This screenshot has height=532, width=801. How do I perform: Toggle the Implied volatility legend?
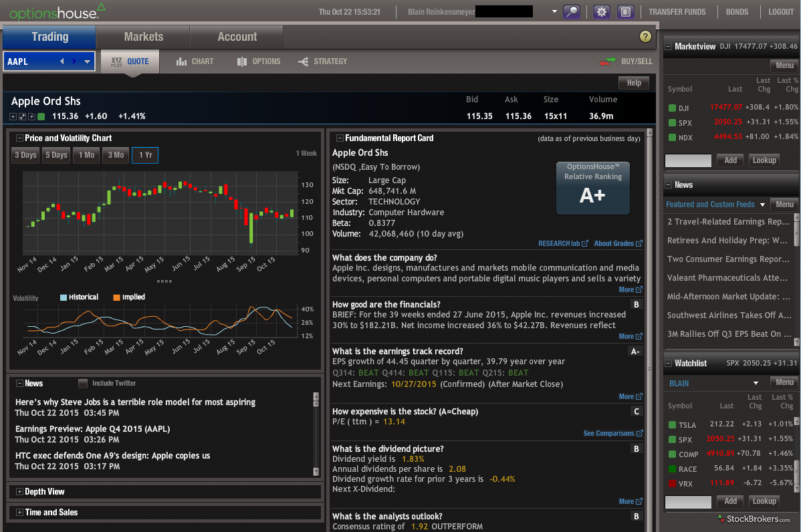(129, 297)
